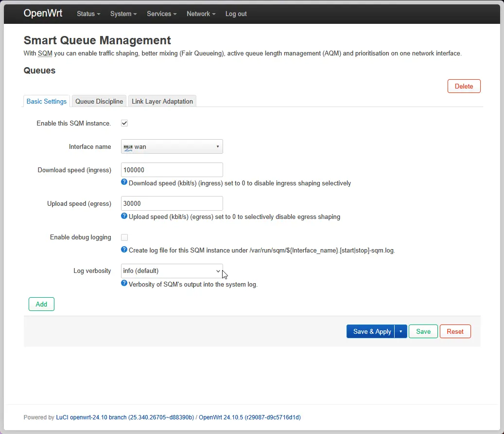The height and width of the screenshot is (434, 504).
Task: Focus the Download speed input field
Action: click(172, 170)
